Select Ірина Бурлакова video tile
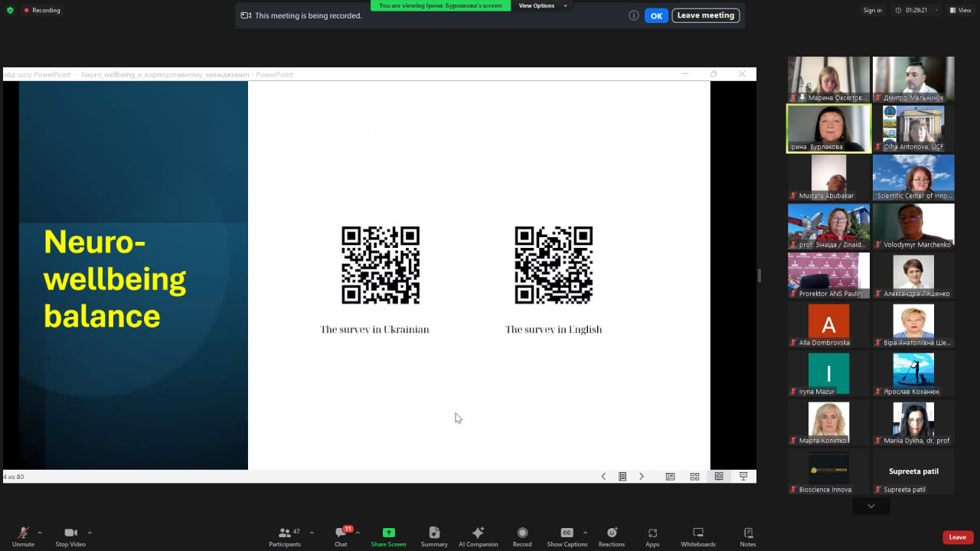980x551 pixels. [x=829, y=129]
